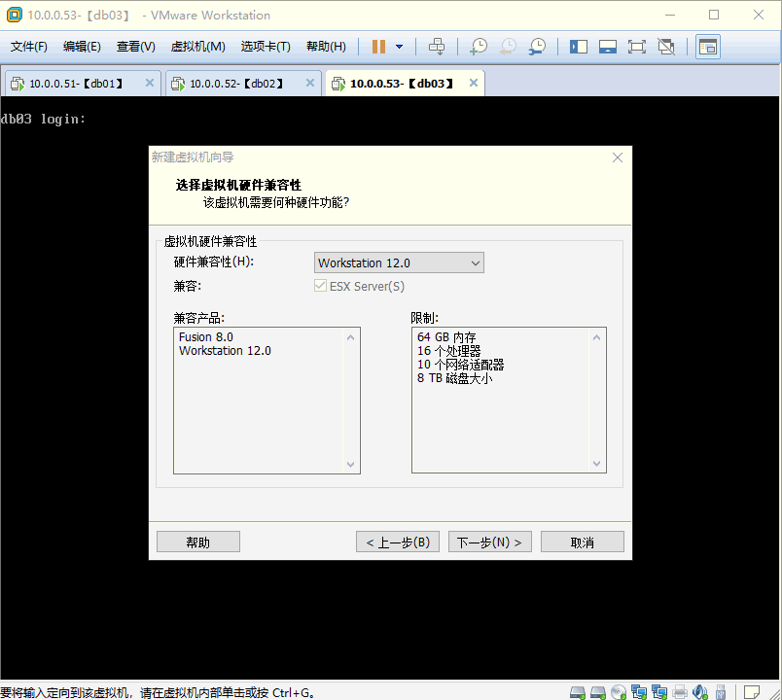Toggle the thumbnail bar visibility

607,46
